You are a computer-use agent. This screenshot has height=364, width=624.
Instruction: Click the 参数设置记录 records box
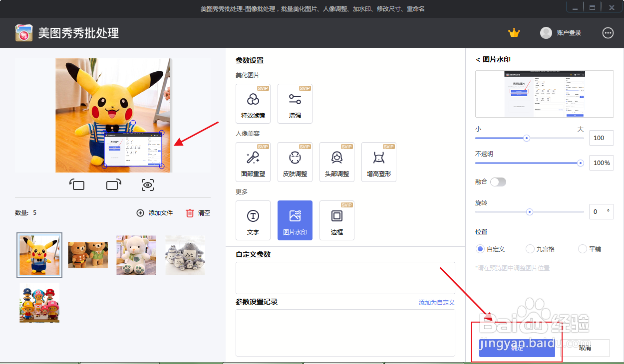[345, 333]
